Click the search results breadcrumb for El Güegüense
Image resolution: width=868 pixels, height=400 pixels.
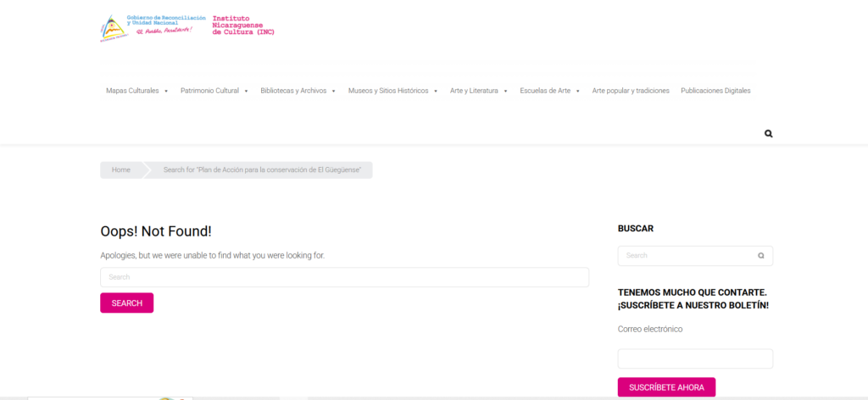click(262, 169)
